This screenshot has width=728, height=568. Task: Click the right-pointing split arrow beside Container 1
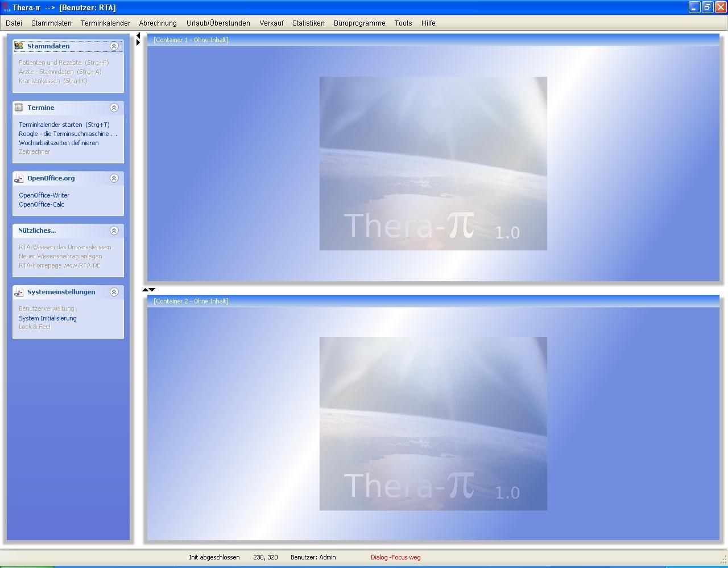click(x=138, y=43)
